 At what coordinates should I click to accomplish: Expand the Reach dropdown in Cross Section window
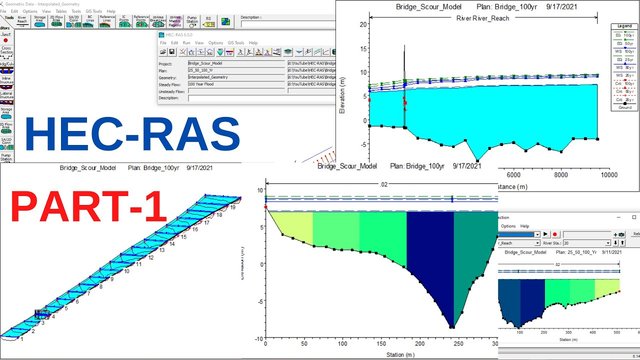(538, 243)
